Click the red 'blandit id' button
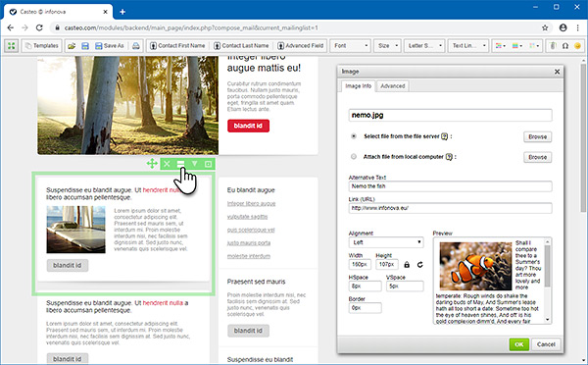Screen dimensions: 588x365 coord(248,126)
